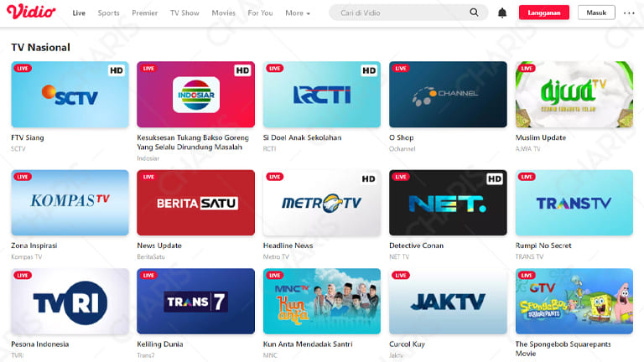Click Kun Anta Mendadak Santri title

(308, 344)
